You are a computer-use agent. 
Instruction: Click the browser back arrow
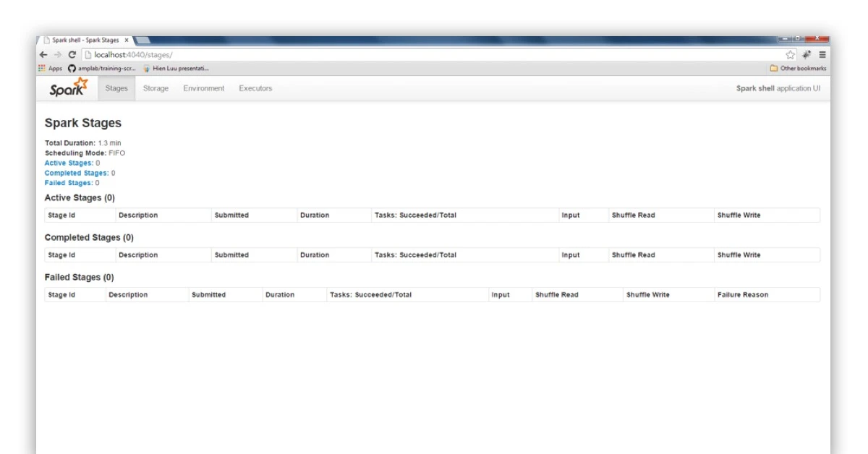43,55
